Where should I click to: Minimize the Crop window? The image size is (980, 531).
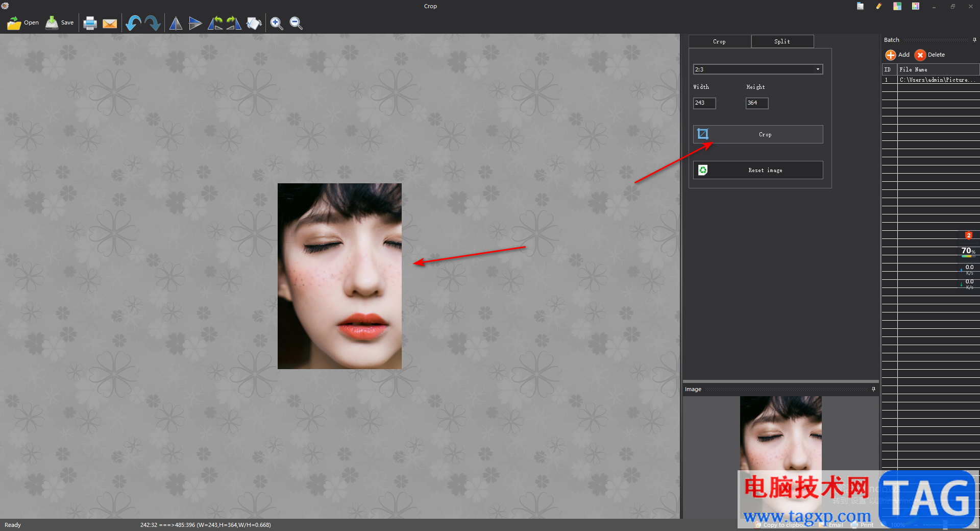934,6
